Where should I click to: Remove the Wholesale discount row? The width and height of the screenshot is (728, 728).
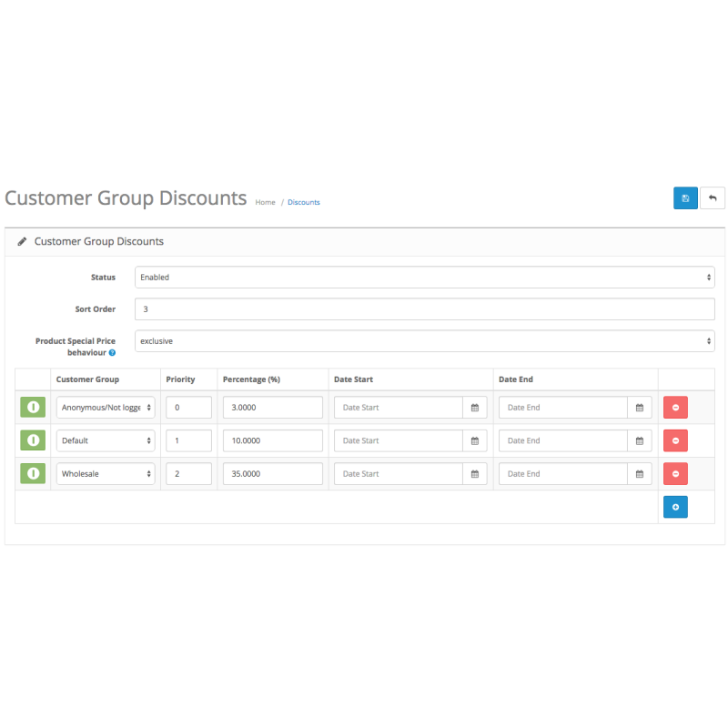(675, 474)
